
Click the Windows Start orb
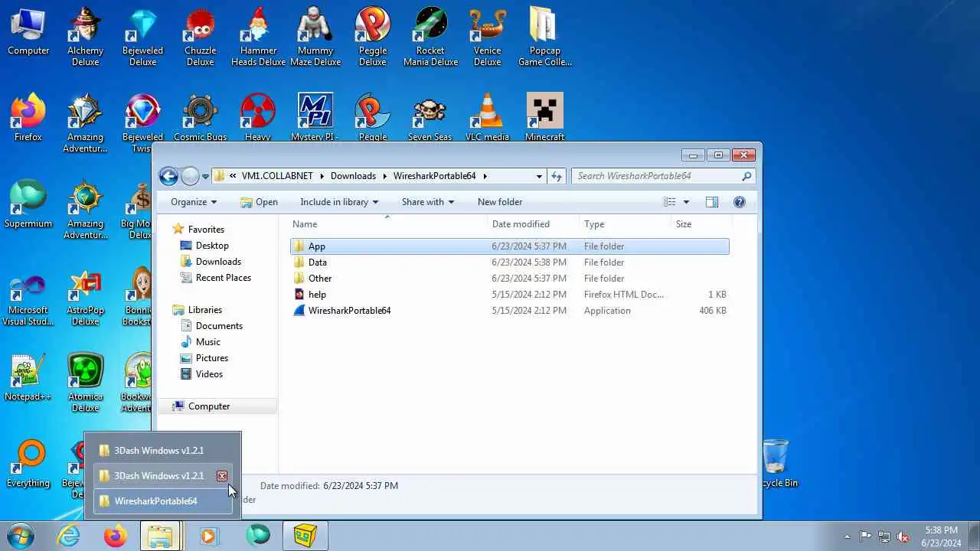coord(21,536)
